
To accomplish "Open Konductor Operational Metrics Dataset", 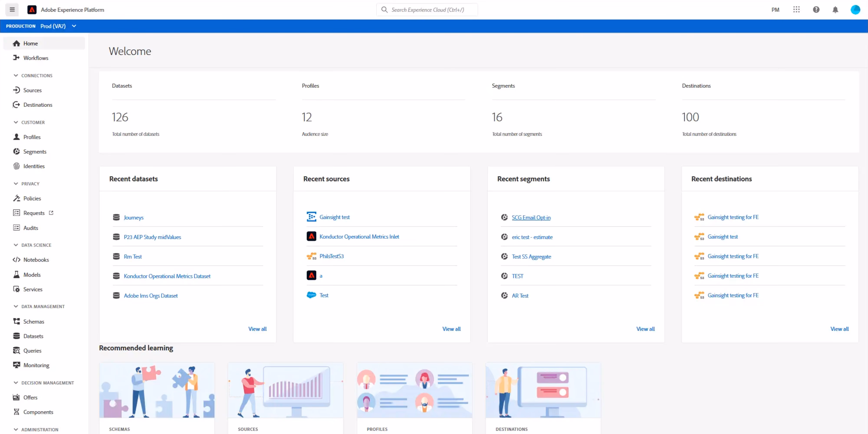I will pyautogui.click(x=167, y=276).
